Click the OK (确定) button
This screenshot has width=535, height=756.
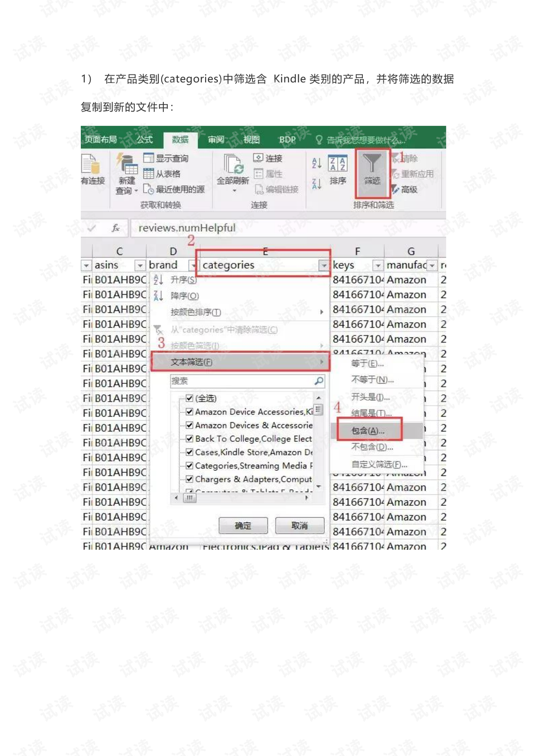[x=243, y=525]
